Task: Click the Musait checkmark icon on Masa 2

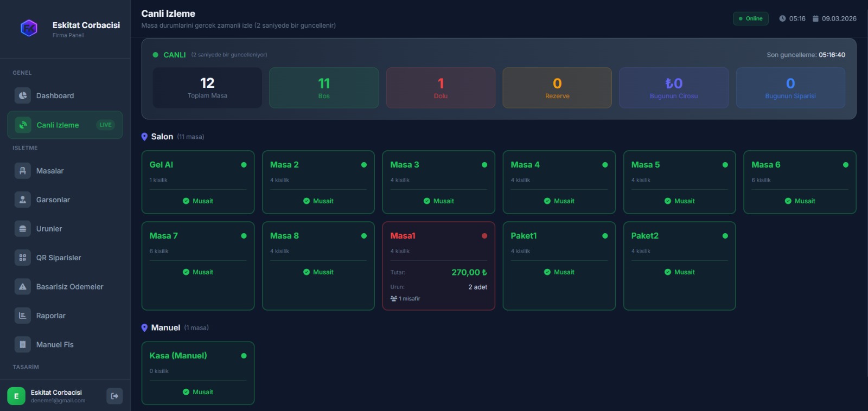Action: coord(307,201)
